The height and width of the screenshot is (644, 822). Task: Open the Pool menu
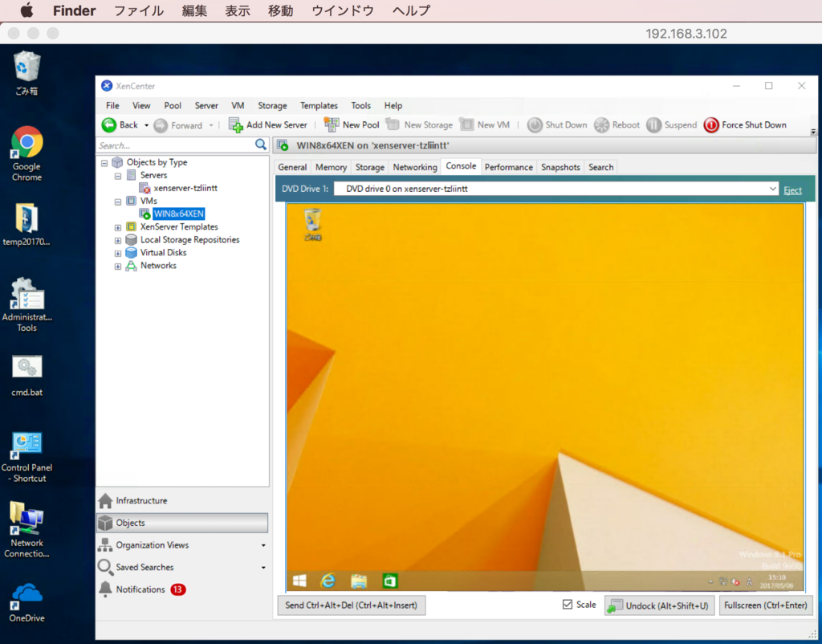(x=173, y=105)
